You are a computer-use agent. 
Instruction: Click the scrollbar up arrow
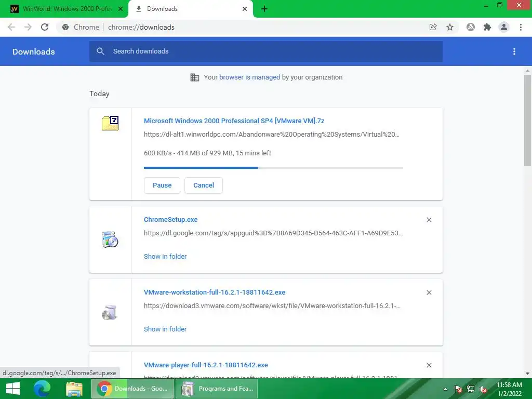pyautogui.click(x=527, y=71)
